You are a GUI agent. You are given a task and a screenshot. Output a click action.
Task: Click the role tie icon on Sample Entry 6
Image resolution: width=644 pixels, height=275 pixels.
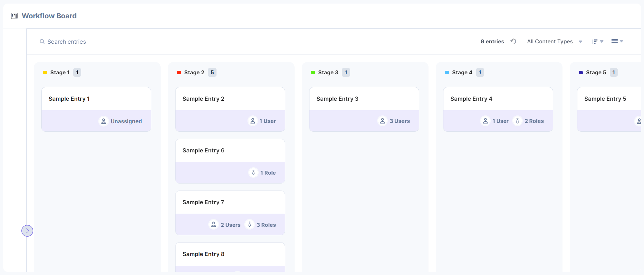click(253, 173)
